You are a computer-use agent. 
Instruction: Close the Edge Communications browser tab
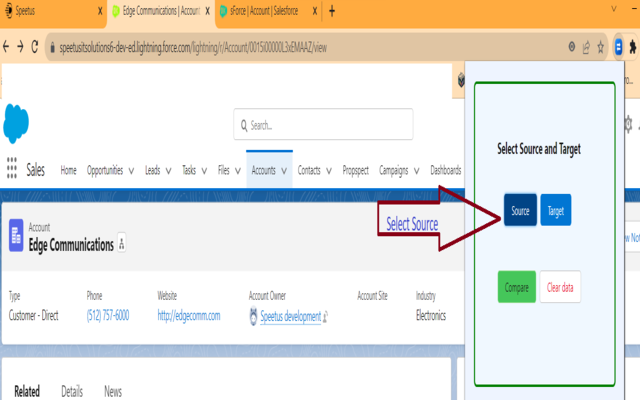pyautogui.click(x=207, y=11)
